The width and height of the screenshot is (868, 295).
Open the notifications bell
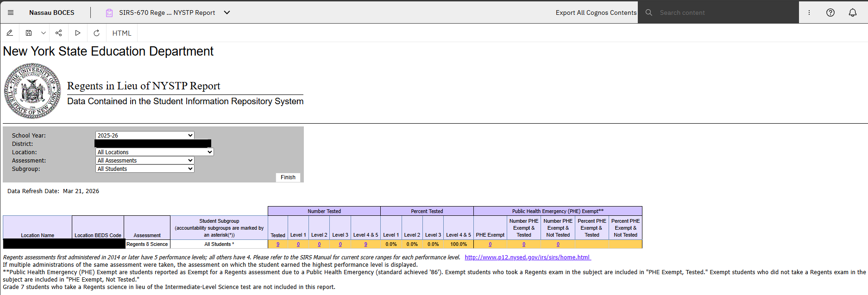pyautogui.click(x=853, y=13)
